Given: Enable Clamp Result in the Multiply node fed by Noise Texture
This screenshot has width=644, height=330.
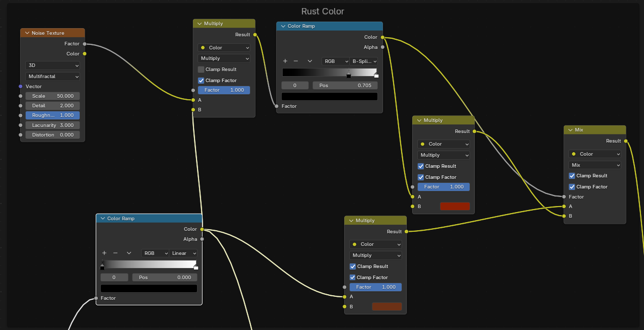Looking at the screenshot, I should pos(202,70).
